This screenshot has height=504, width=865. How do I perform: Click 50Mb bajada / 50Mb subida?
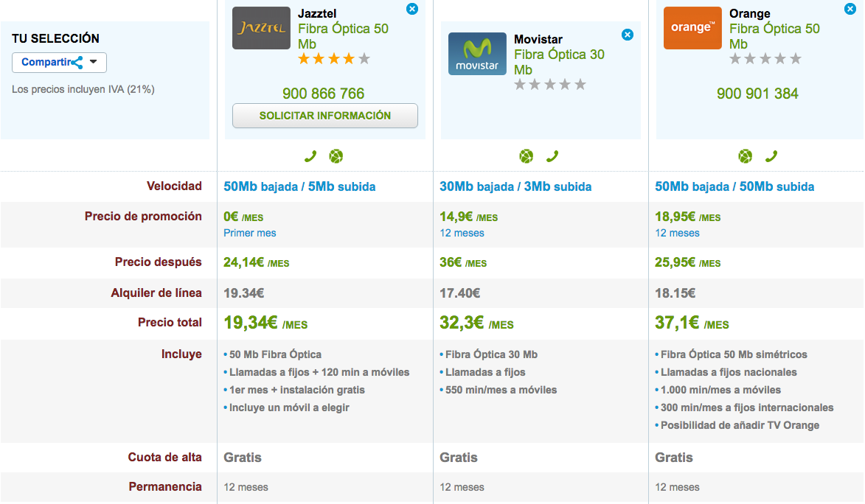coord(734,187)
